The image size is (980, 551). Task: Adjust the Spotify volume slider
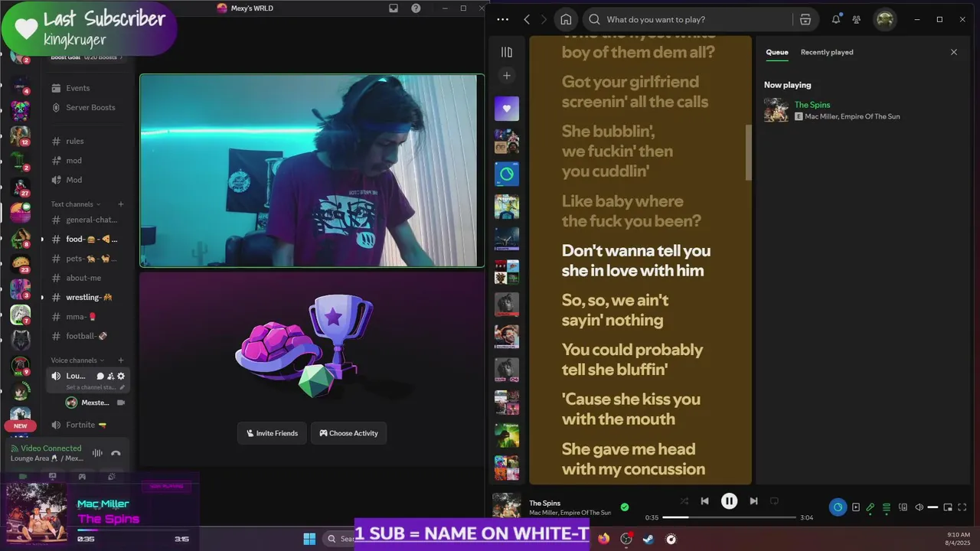point(933,507)
